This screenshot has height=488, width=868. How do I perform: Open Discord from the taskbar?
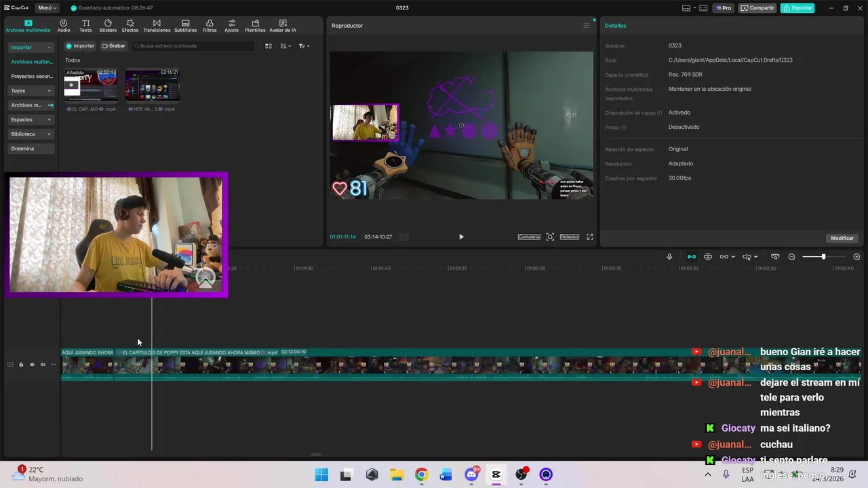point(472,474)
